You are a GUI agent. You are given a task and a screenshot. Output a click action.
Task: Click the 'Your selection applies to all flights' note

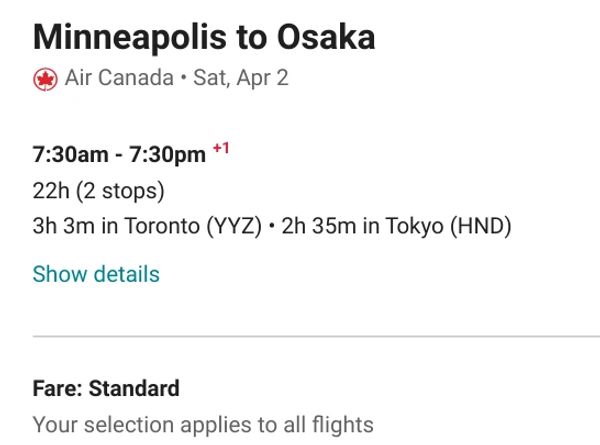pos(203,424)
